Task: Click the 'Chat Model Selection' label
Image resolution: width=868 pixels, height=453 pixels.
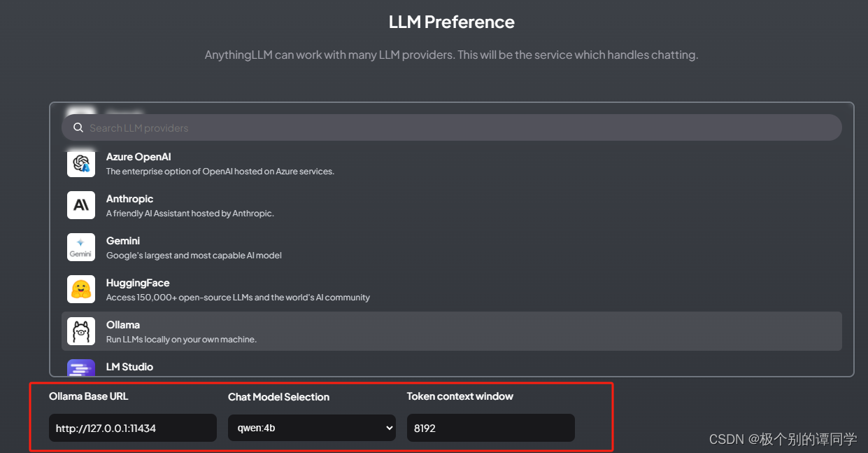Action: coord(278,397)
